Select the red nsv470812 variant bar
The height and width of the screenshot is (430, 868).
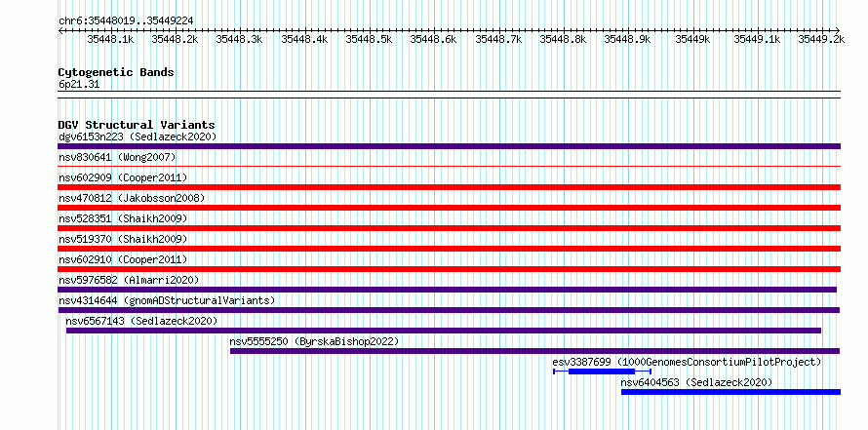coord(449,208)
